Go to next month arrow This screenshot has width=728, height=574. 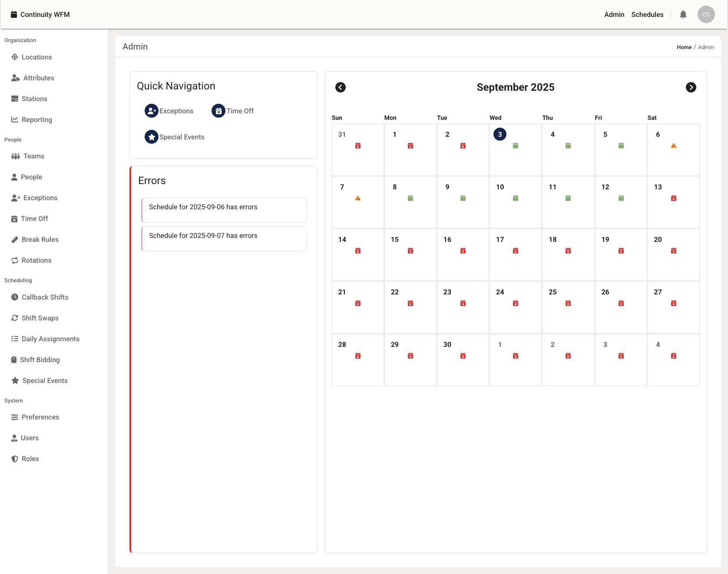click(x=691, y=87)
